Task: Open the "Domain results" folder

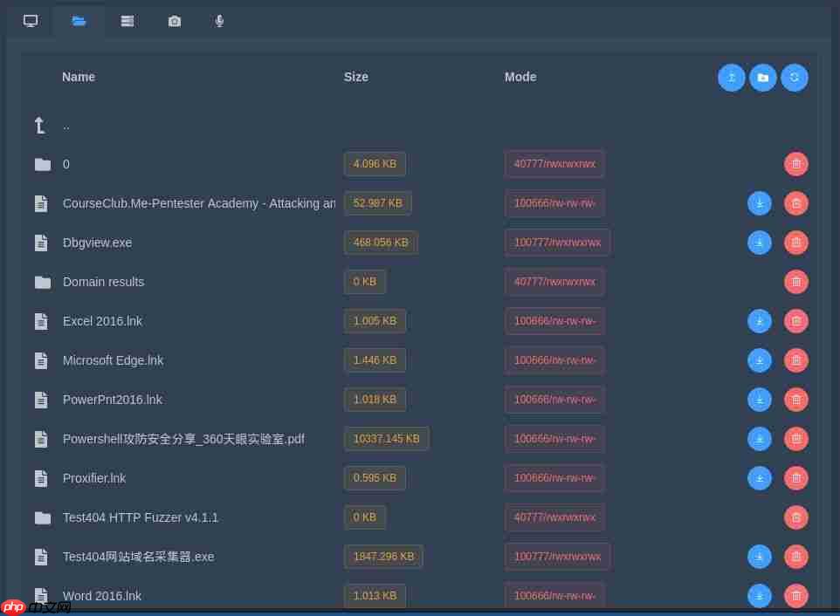Action: (x=103, y=282)
